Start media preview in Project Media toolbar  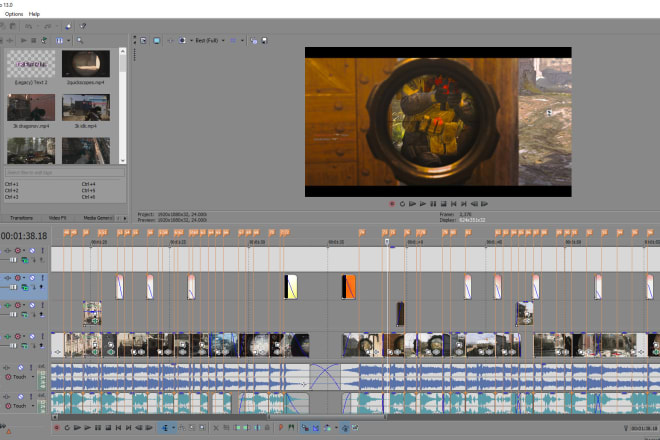[24, 40]
